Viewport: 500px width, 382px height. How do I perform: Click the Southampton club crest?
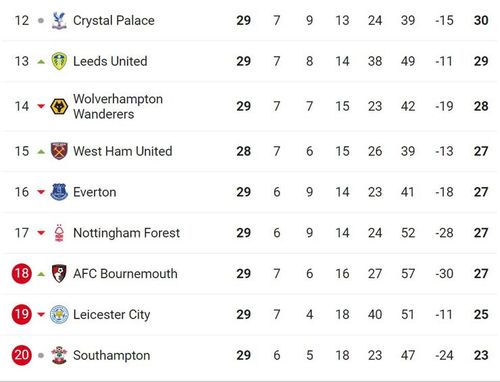(59, 355)
